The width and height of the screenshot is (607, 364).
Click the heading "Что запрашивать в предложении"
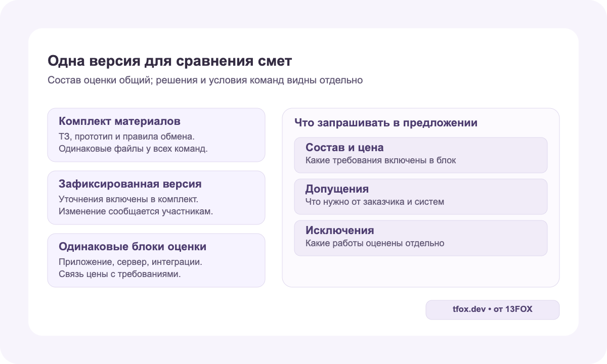tap(386, 122)
